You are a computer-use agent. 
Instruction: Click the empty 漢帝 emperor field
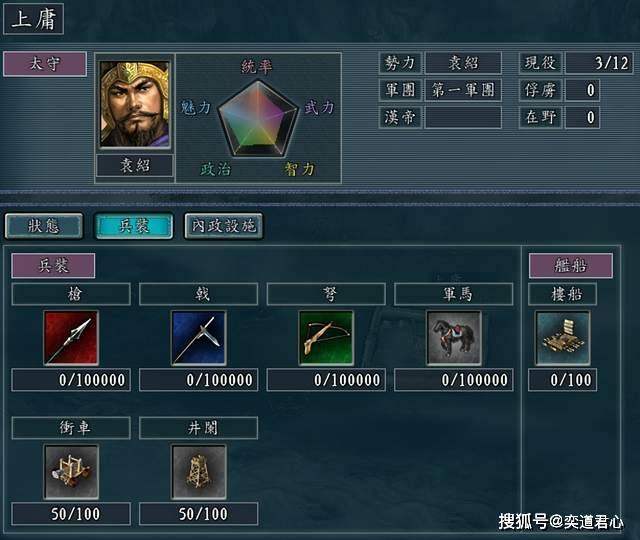[x=463, y=118]
